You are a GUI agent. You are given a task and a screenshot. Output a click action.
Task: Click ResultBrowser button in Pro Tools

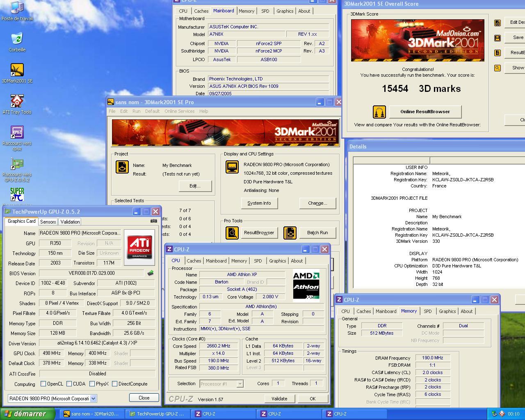click(259, 233)
